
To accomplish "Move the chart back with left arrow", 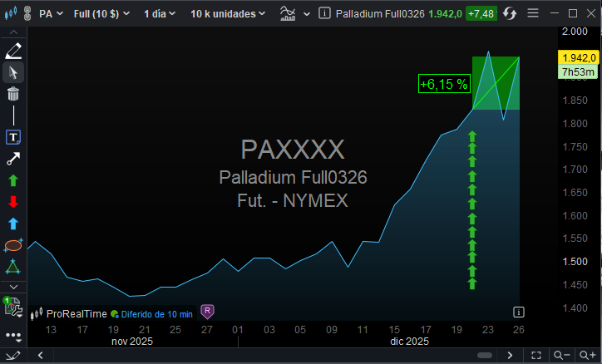I will pyautogui.click(x=40, y=356).
